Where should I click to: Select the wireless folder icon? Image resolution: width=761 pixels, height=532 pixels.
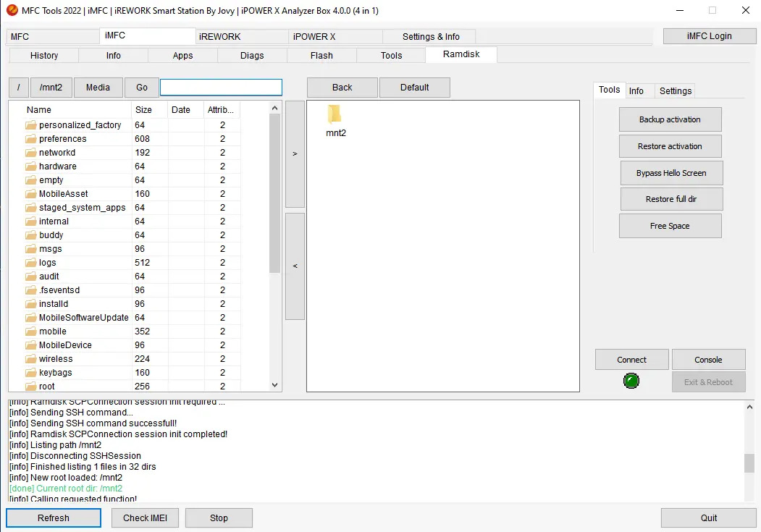(x=31, y=359)
